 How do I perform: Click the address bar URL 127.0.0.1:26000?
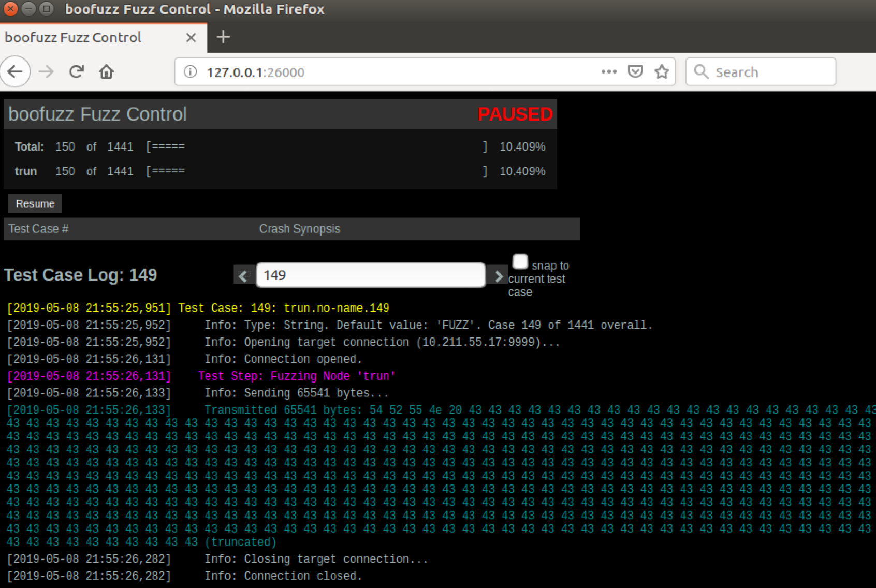[256, 72]
